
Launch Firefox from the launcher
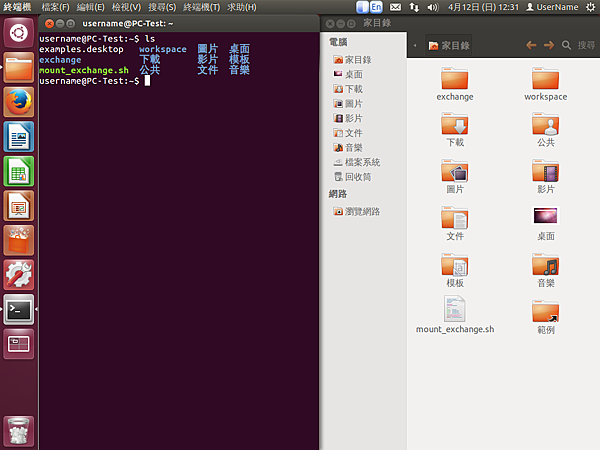18,102
